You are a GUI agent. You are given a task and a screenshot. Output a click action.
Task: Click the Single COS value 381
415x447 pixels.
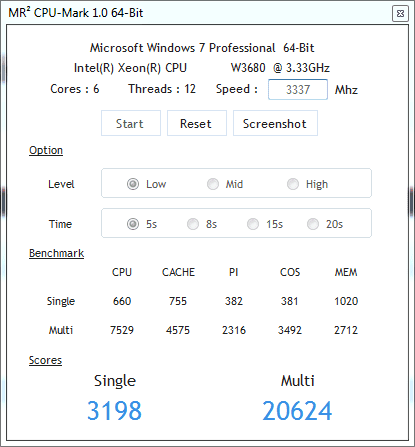pyautogui.click(x=289, y=301)
